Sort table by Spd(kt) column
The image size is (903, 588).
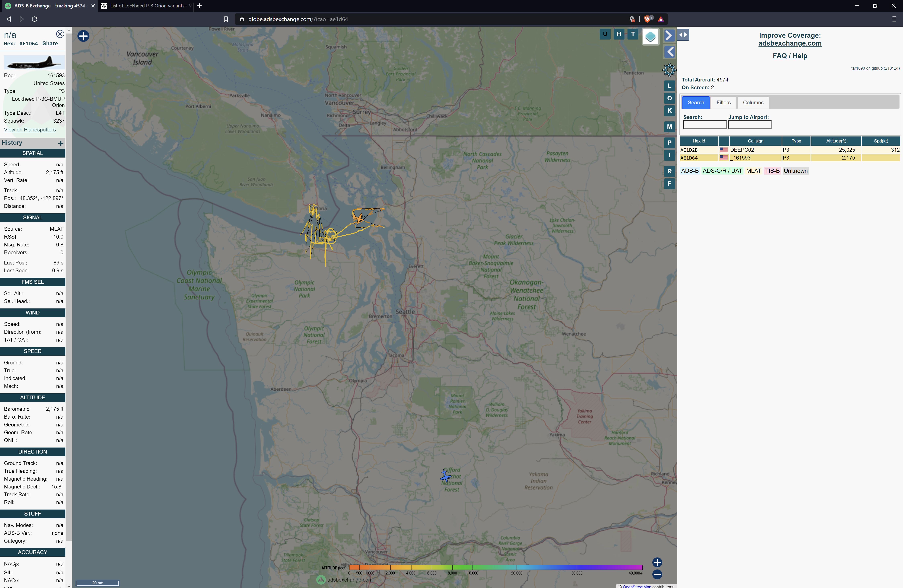tap(881, 141)
